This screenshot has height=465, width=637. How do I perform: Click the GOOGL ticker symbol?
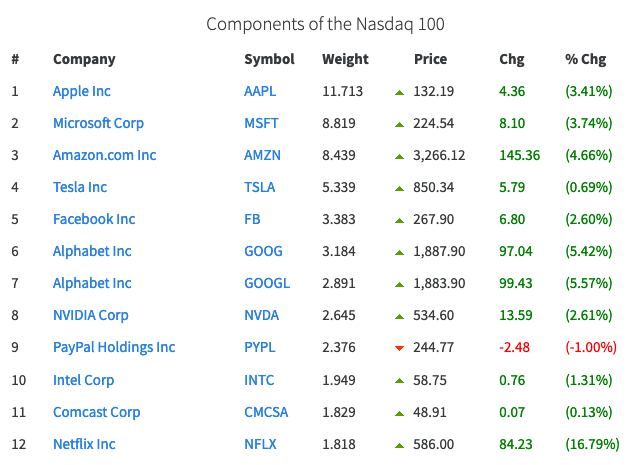(267, 283)
